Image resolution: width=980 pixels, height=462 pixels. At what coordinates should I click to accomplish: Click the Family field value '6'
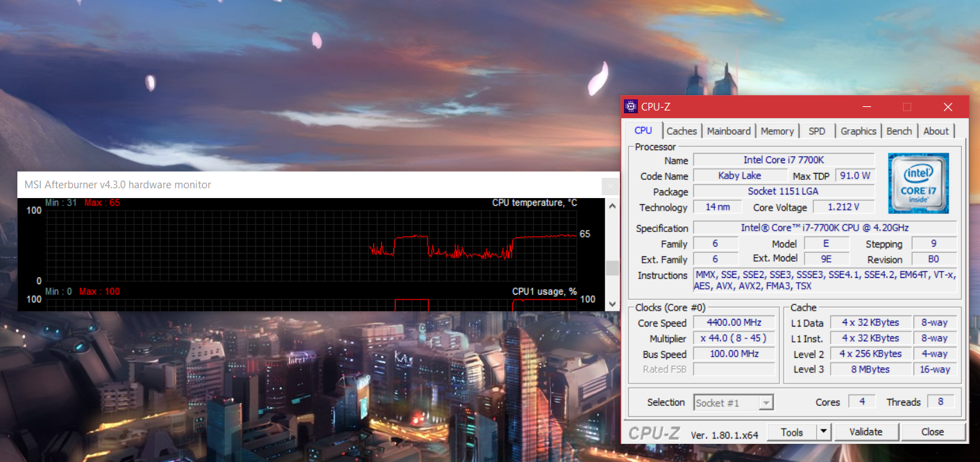(716, 244)
